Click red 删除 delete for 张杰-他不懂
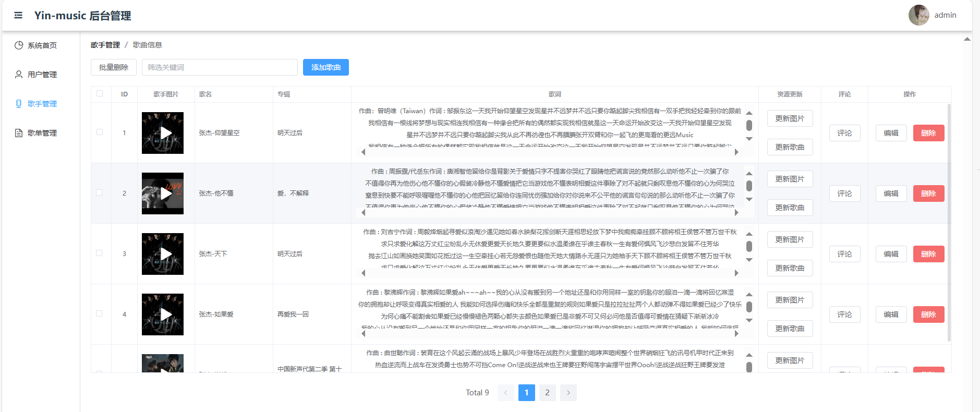The width and height of the screenshot is (980, 412). pyautogui.click(x=928, y=193)
